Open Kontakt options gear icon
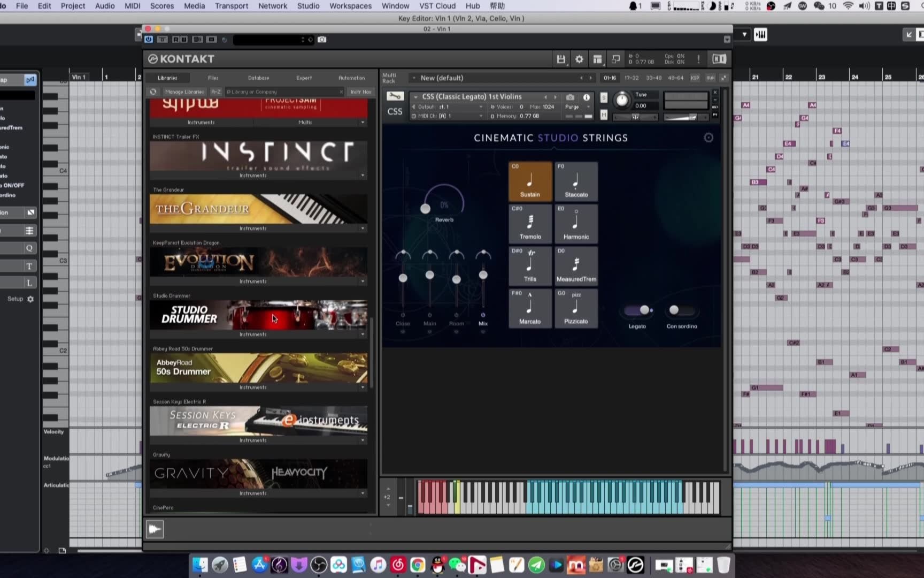The height and width of the screenshot is (578, 924). coord(579,59)
